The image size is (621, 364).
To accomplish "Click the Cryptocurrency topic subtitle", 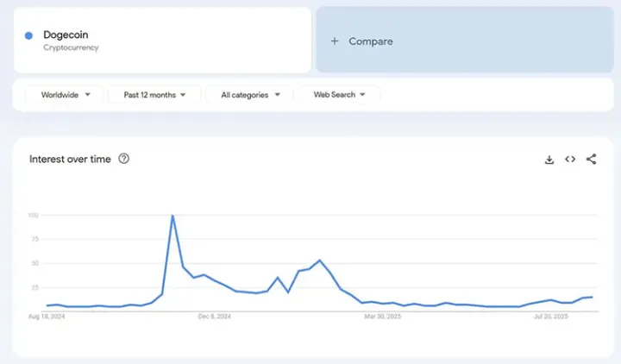I will [71, 48].
